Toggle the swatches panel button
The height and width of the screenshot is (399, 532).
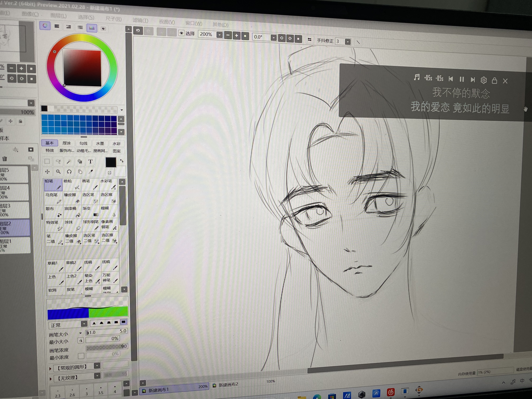point(92,28)
